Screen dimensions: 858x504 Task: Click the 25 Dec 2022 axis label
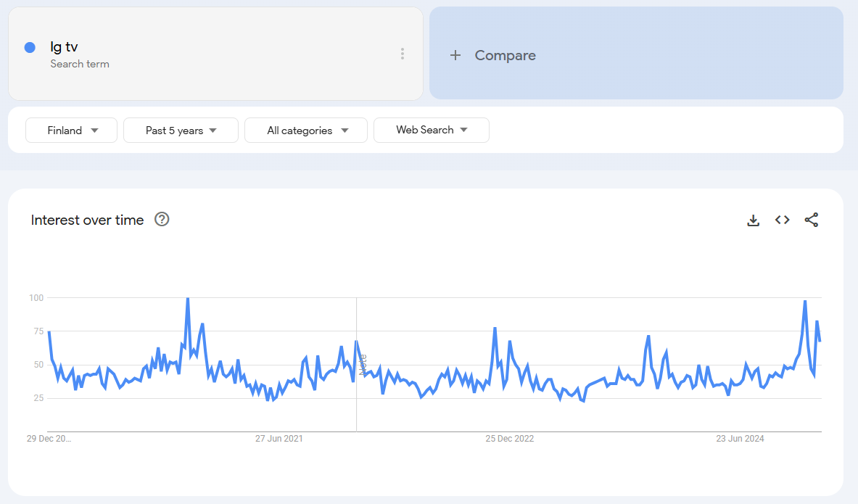pos(510,439)
